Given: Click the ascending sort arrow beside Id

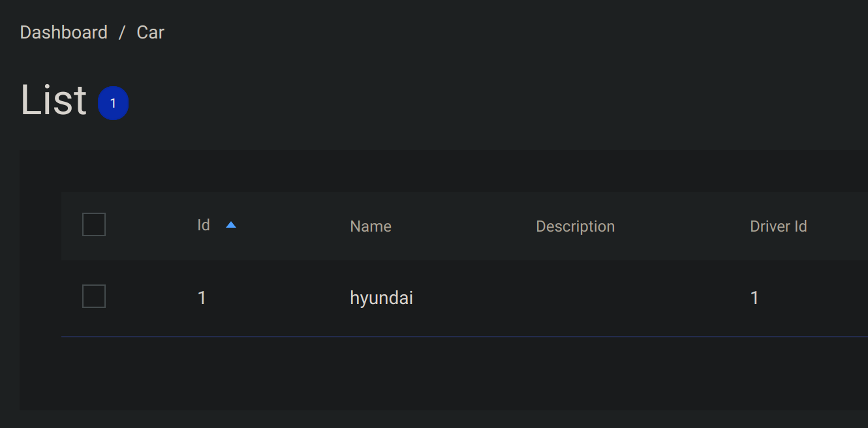Looking at the screenshot, I should coord(230,224).
